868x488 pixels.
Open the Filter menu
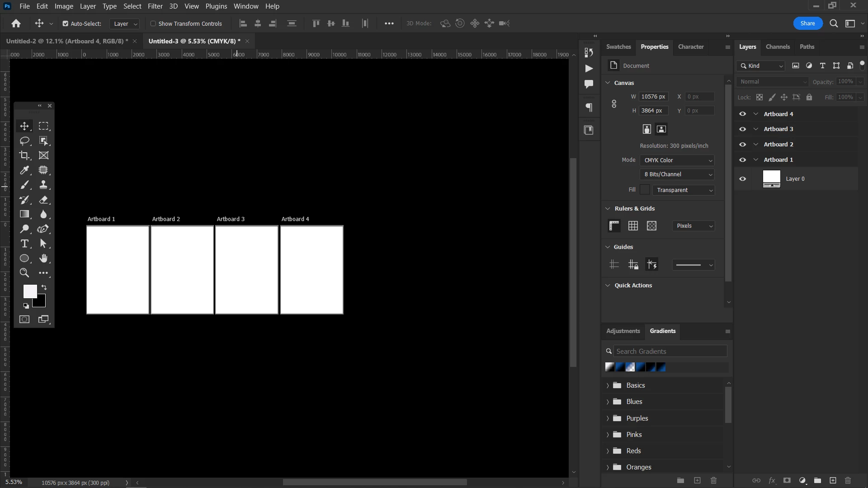tap(155, 6)
